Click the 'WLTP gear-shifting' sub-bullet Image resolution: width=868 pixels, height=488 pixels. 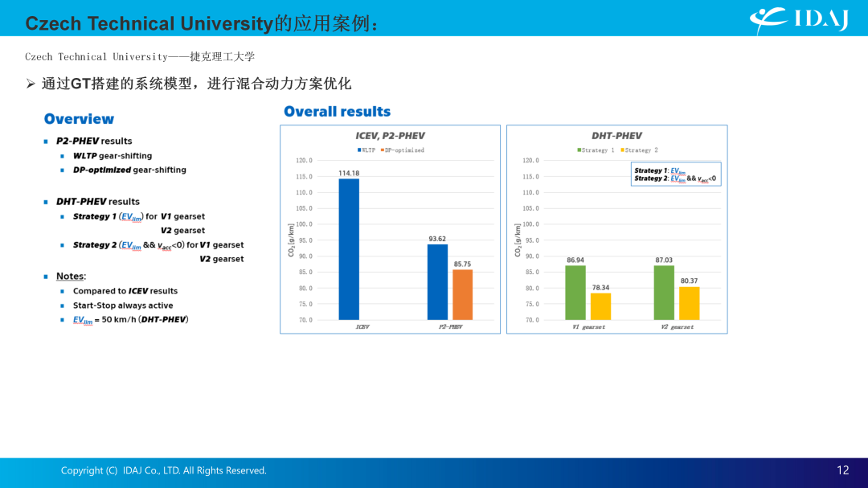113,156
